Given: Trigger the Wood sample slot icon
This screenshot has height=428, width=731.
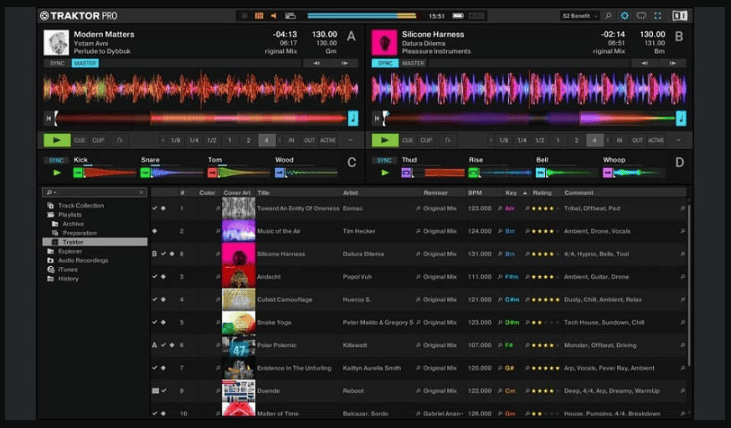Looking at the screenshot, I should tap(279, 173).
